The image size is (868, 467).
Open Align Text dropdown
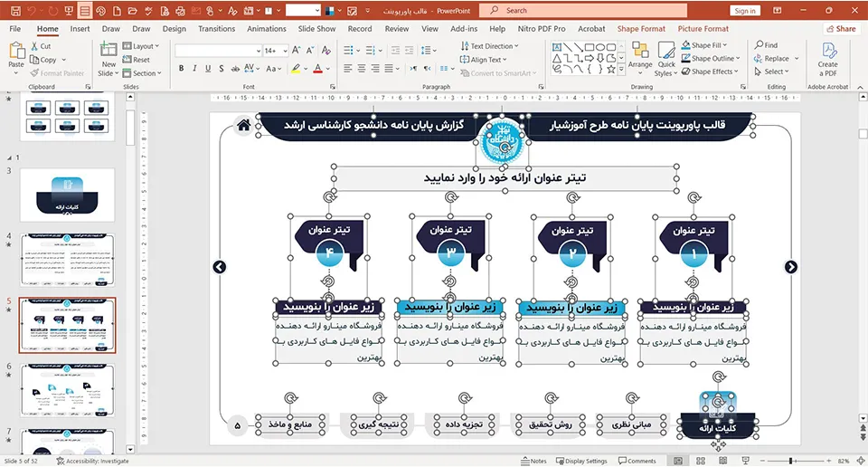click(x=483, y=59)
